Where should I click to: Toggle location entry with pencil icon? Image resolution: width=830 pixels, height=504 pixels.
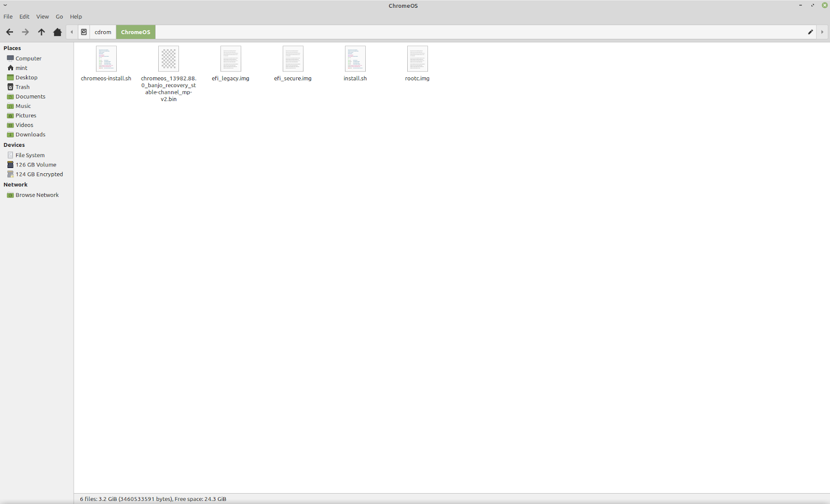pyautogui.click(x=810, y=32)
